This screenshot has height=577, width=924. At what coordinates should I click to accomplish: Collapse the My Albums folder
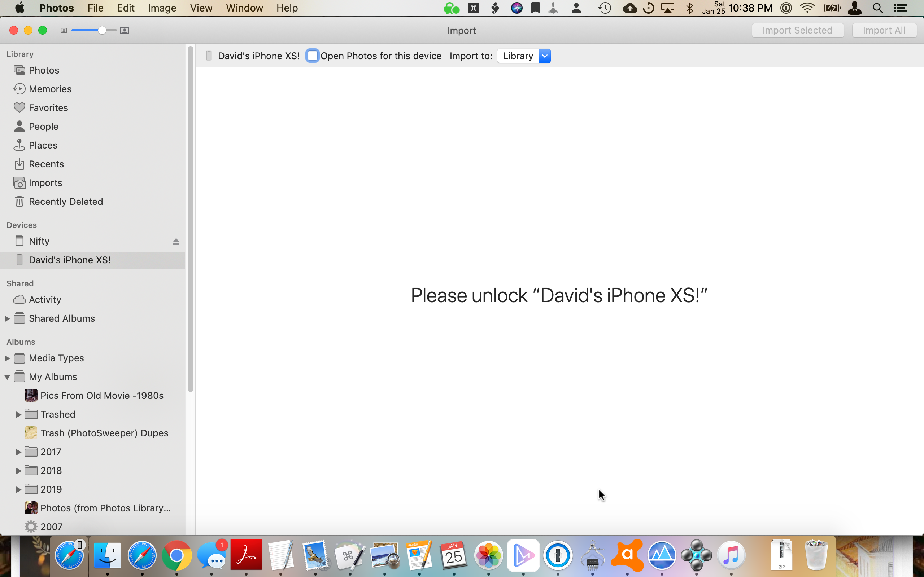click(x=7, y=376)
